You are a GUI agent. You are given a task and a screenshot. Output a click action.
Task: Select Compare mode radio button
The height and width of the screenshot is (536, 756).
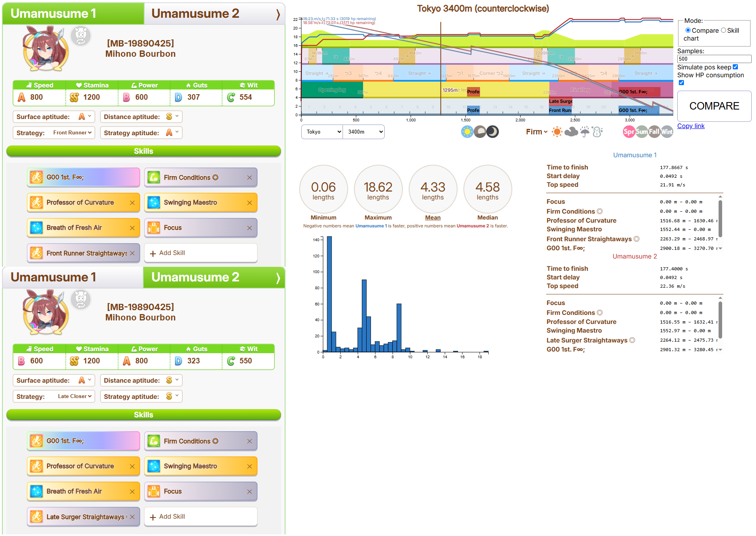pyautogui.click(x=688, y=30)
